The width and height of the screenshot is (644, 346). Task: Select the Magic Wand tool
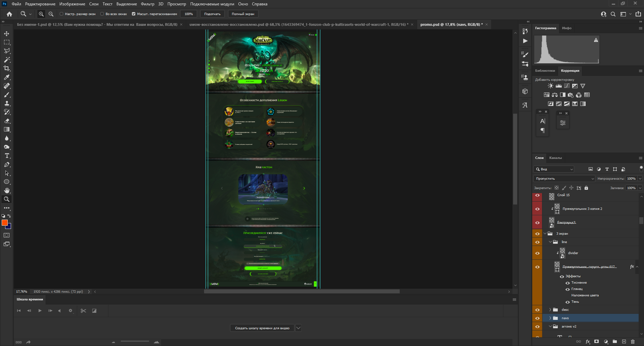pos(7,60)
